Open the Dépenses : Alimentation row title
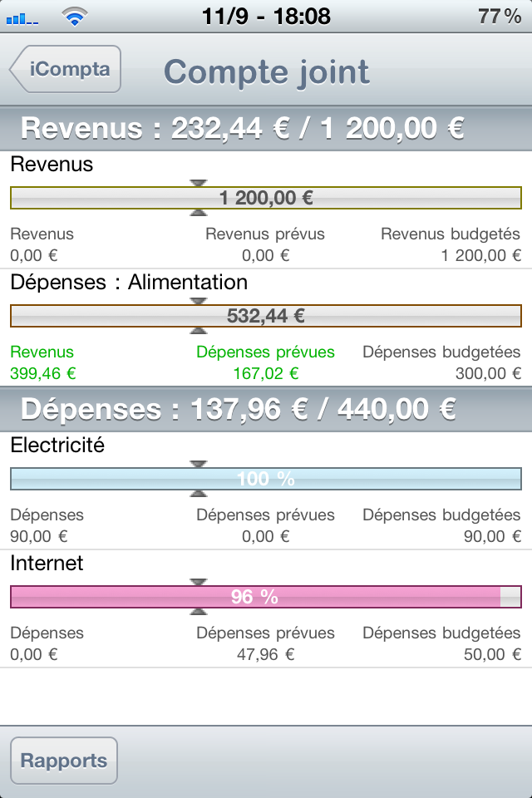532x798 pixels. 129,283
